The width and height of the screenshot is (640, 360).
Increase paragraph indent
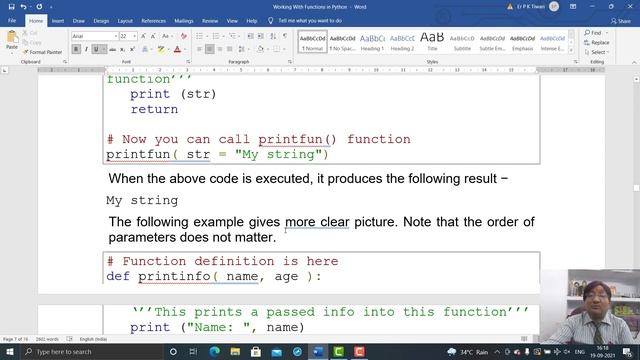(x=260, y=36)
